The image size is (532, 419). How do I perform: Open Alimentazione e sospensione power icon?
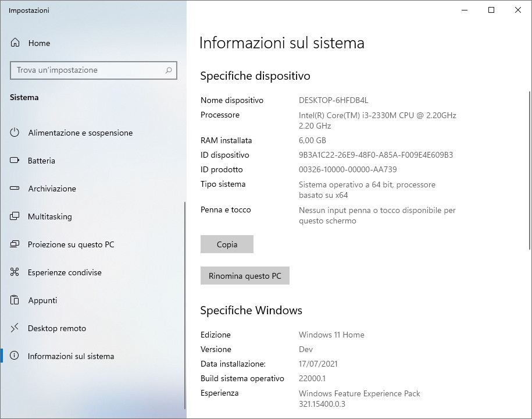[15, 133]
